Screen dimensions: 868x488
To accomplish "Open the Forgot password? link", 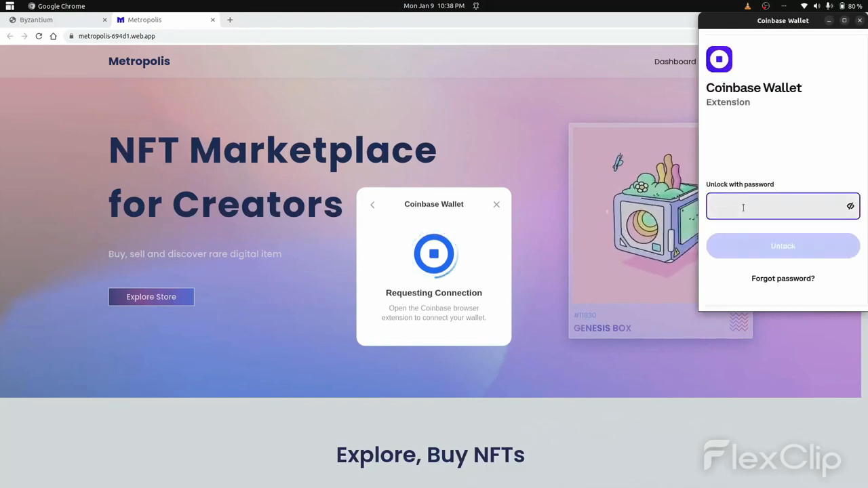I will coord(783,279).
